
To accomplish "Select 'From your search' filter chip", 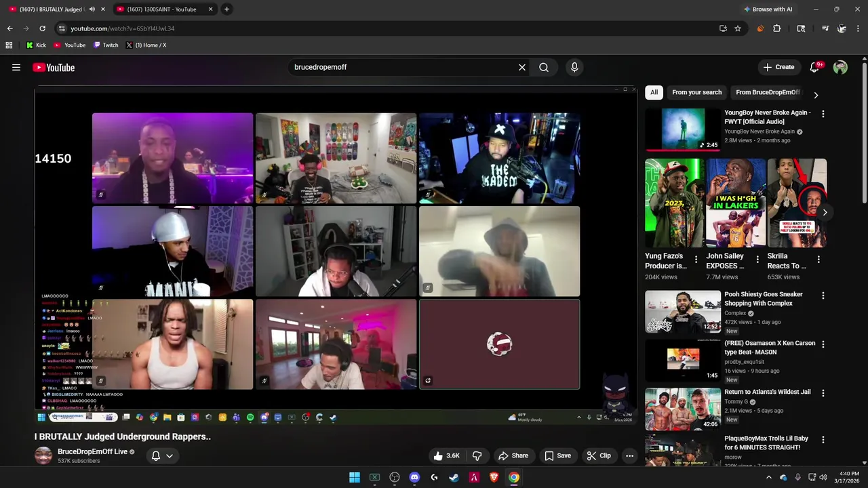I will [697, 92].
